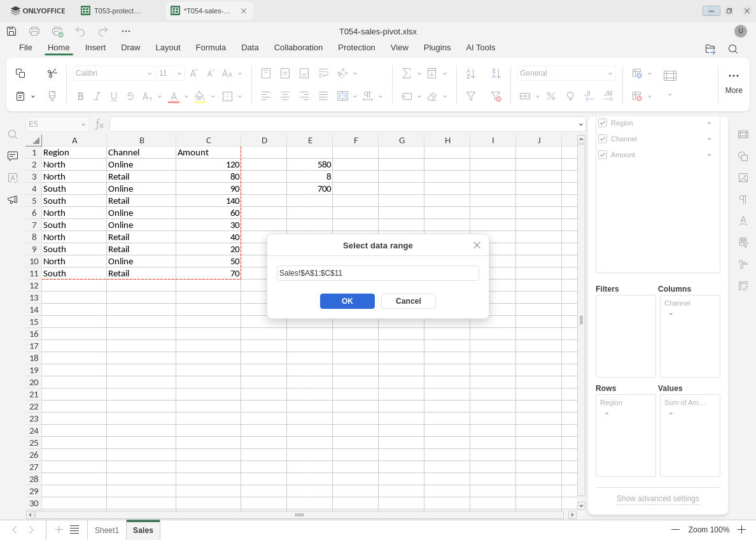Image resolution: width=756 pixels, height=540 pixels.
Task: Click Decrease decimal icon
Action: tap(589, 96)
